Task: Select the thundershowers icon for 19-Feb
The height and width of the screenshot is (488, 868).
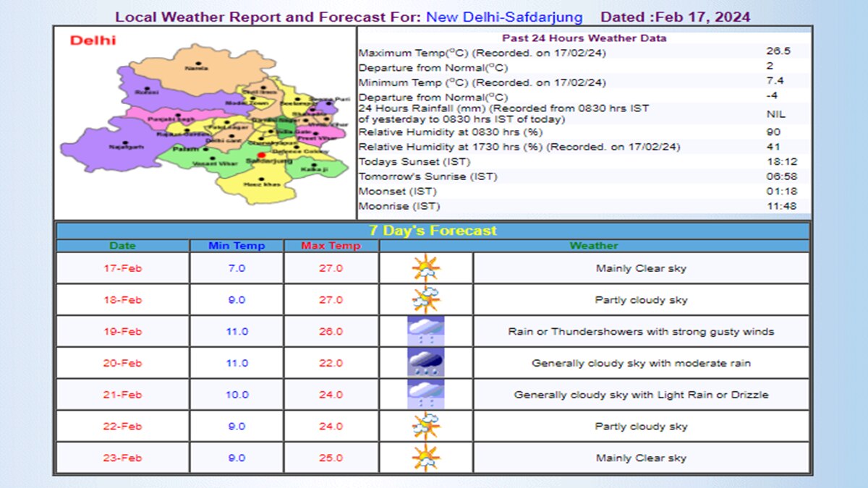Action: click(425, 331)
